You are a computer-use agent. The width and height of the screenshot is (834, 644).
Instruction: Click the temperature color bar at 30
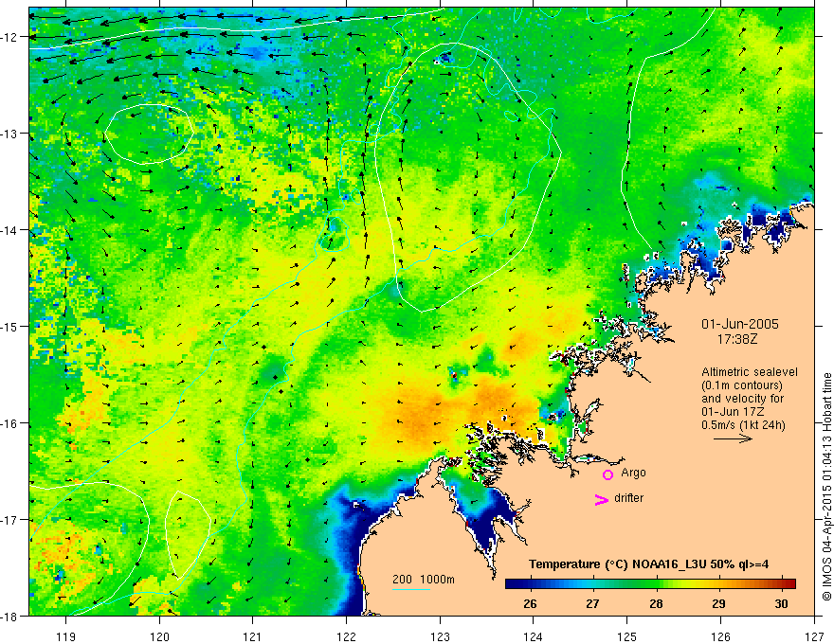coord(781,583)
